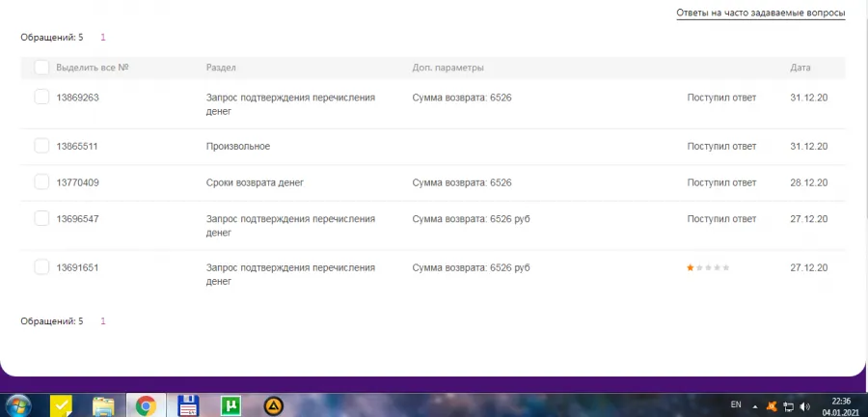
Task: Open request number 13865511
Action: coord(77,147)
